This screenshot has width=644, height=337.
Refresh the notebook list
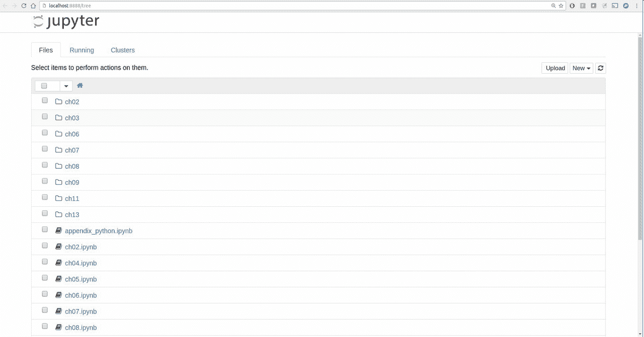[600, 68]
